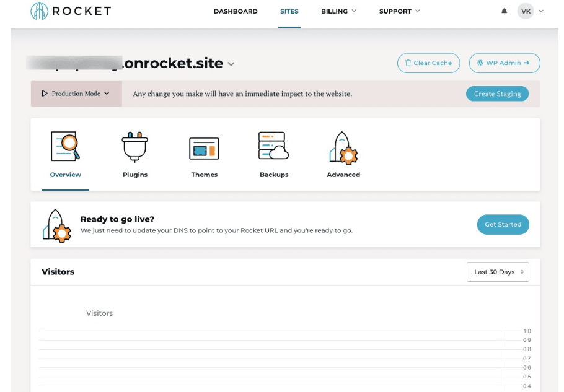Switch to the Plugins tab label
The image size is (564, 392).
click(x=135, y=175)
